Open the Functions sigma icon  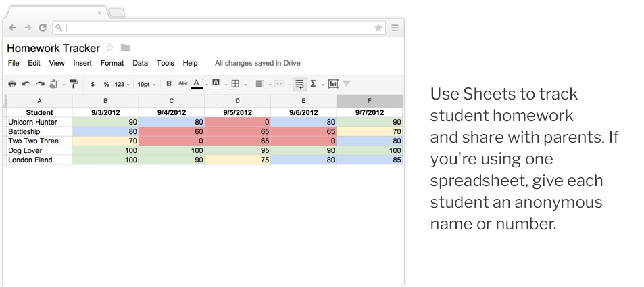coord(313,84)
